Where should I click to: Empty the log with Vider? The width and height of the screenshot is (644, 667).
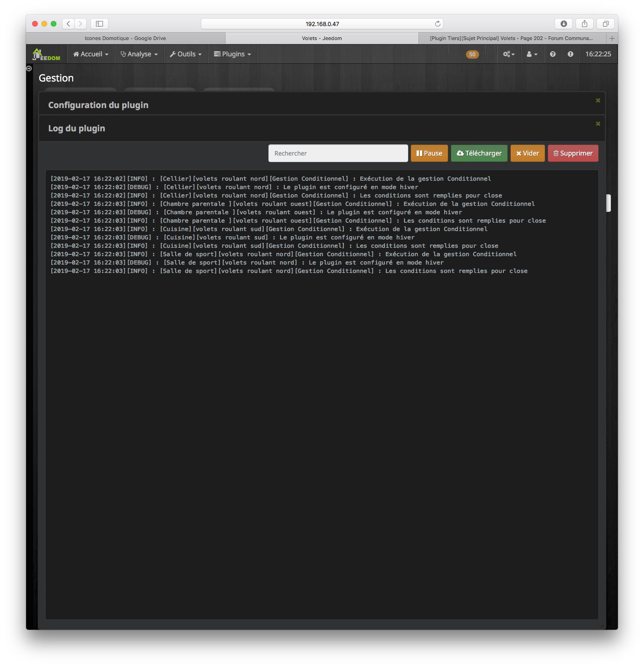coord(528,153)
